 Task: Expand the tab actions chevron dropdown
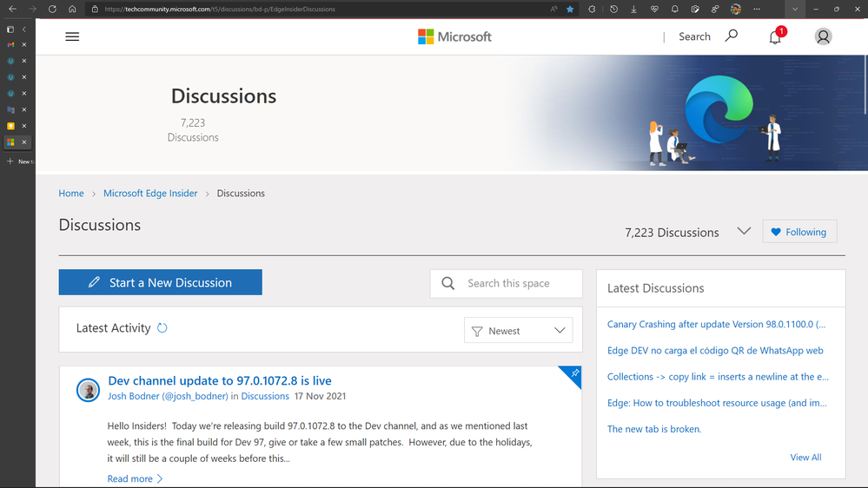(795, 9)
